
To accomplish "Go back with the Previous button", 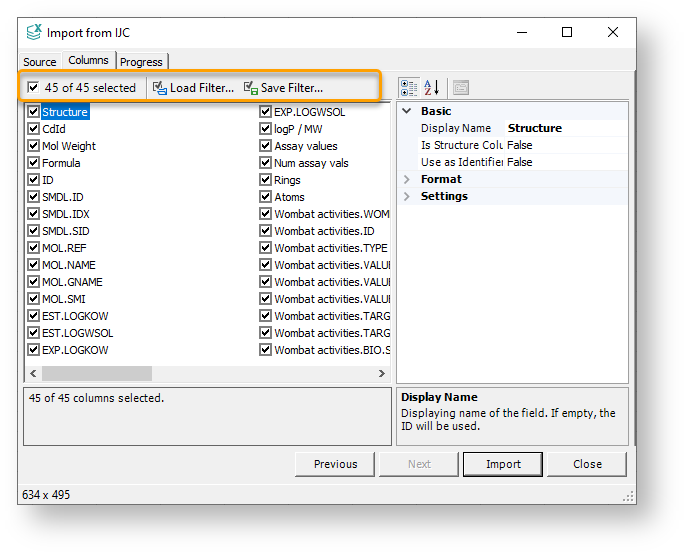I will (x=335, y=464).
